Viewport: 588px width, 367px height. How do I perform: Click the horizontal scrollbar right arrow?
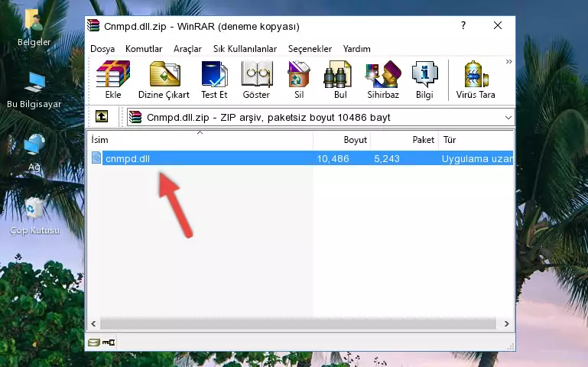(x=507, y=323)
